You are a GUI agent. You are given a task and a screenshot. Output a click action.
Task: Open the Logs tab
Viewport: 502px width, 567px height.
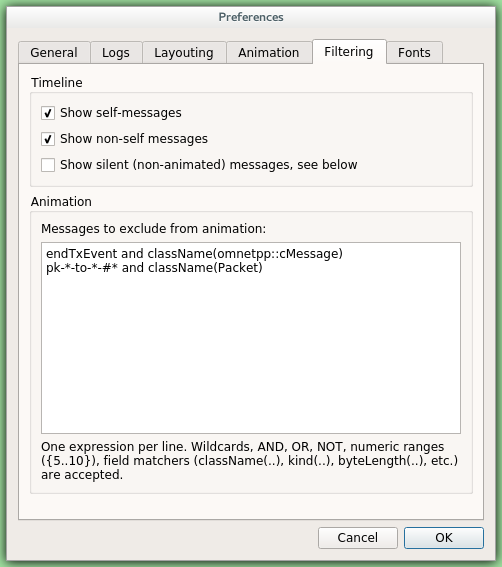(116, 52)
